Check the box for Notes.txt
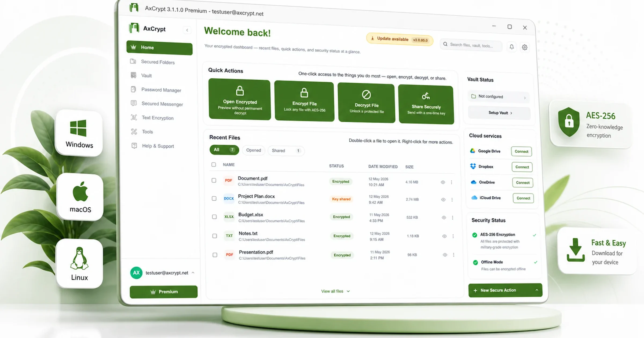 [215, 236]
